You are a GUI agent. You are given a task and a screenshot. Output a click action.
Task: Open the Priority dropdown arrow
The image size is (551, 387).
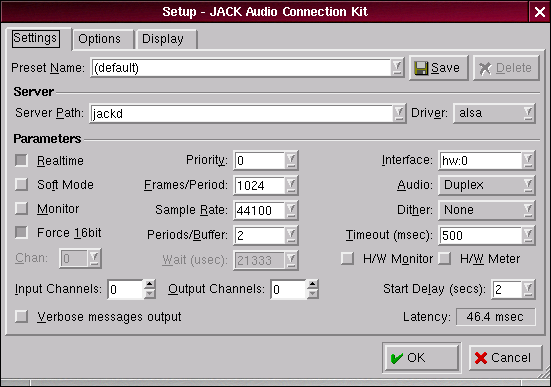pos(291,161)
